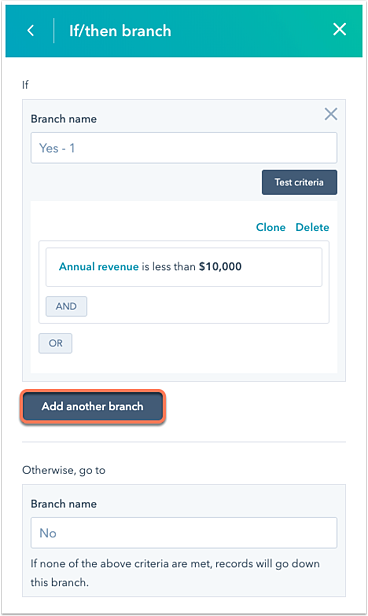Click the Otherwise, go to label
368x616 pixels.
[x=64, y=470]
